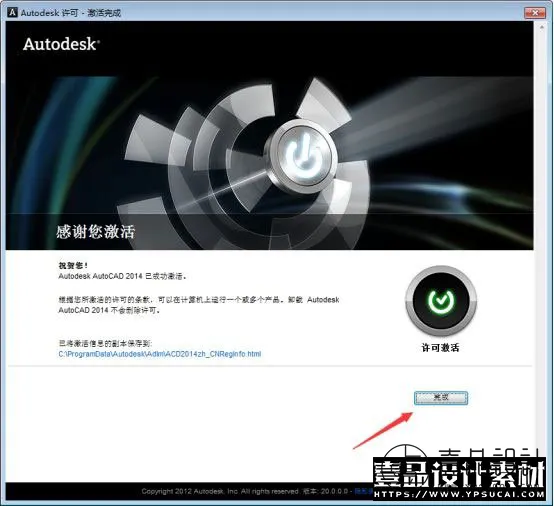
Task: Click the '已将激活信息的副本保存到' text
Action: (x=105, y=343)
